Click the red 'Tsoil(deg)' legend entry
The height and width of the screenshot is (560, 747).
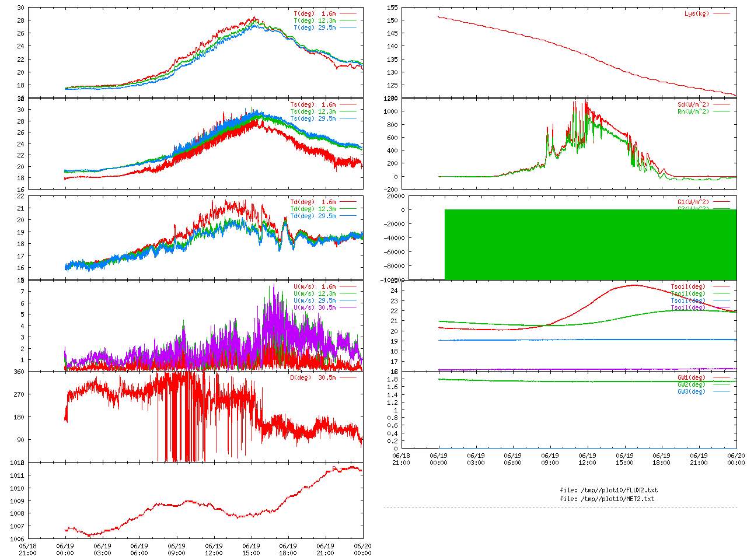[688, 287]
